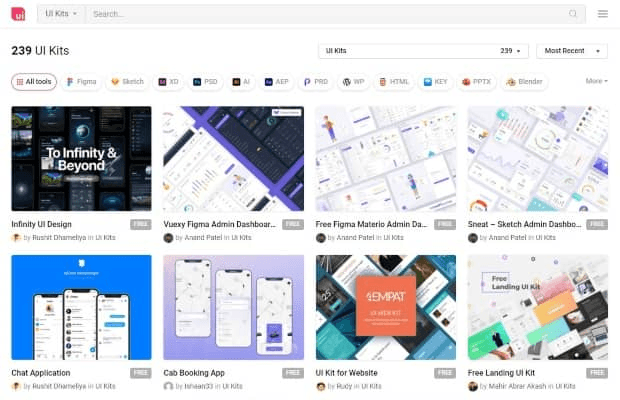Open the hamburger menu icon
The height and width of the screenshot is (400, 620).
coord(603,14)
